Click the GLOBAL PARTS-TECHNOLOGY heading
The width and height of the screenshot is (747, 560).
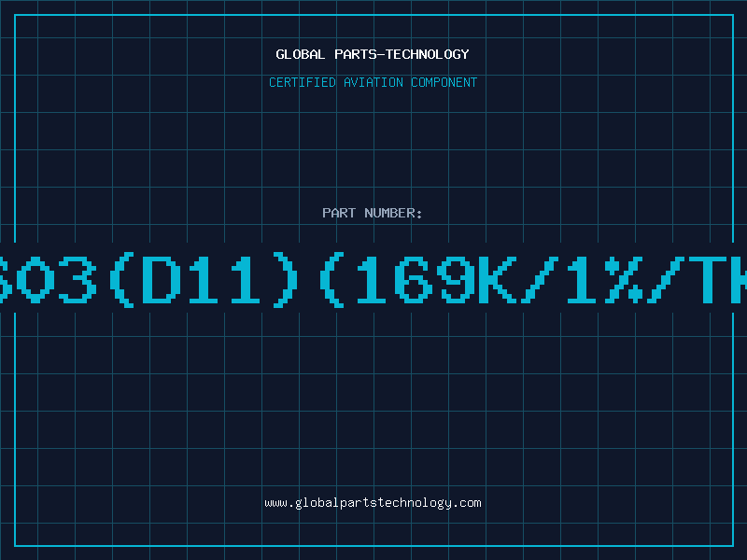(x=373, y=54)
